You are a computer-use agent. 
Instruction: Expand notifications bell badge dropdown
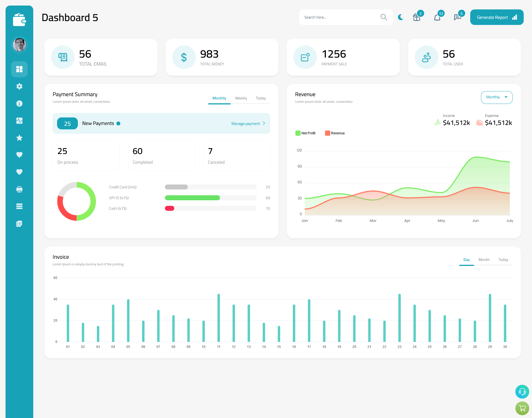tap(438, 17)
